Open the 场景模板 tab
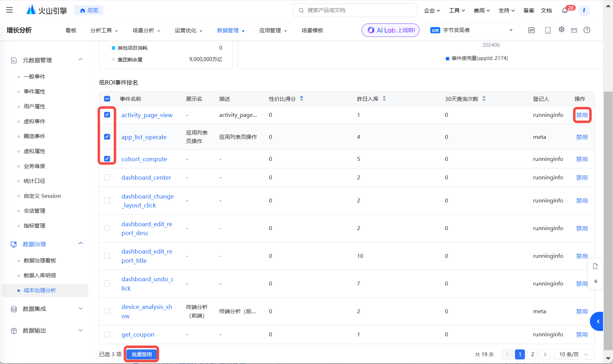 click(312, 31)
